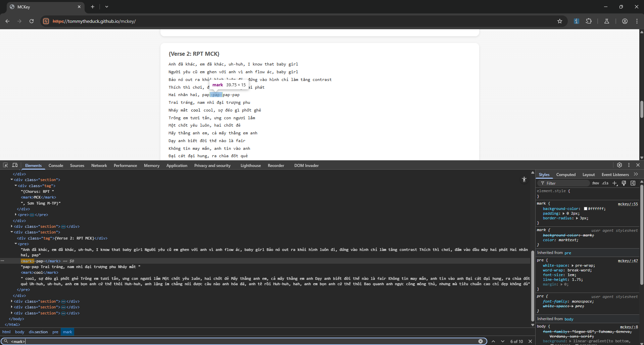Open the accessibility tree view icon
Viewport: 644px width, 345px height.
click(x=524, y=180)
